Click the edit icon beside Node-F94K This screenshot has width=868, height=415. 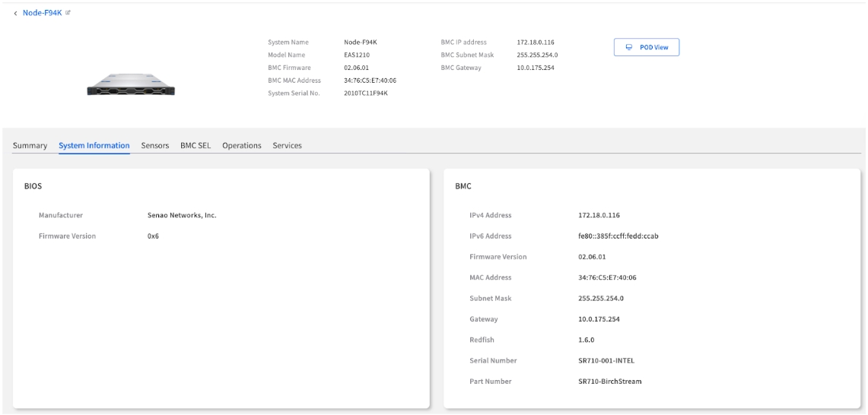click(68, 14)
